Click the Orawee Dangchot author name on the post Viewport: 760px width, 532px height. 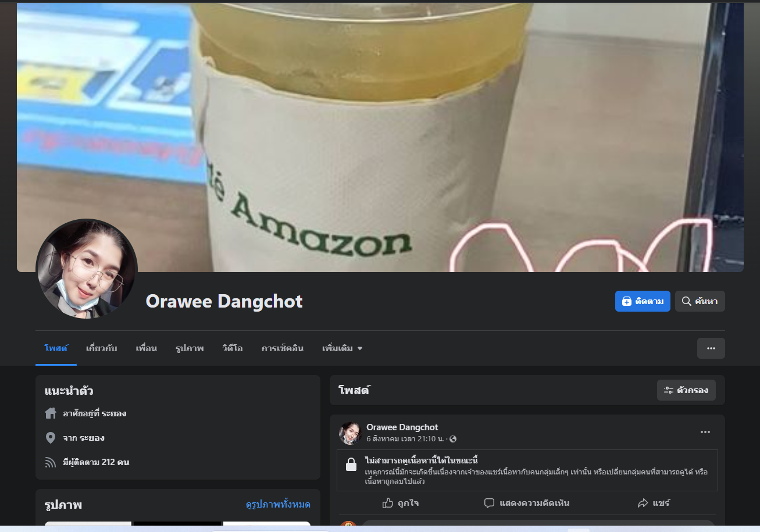[x=402, y=427]
